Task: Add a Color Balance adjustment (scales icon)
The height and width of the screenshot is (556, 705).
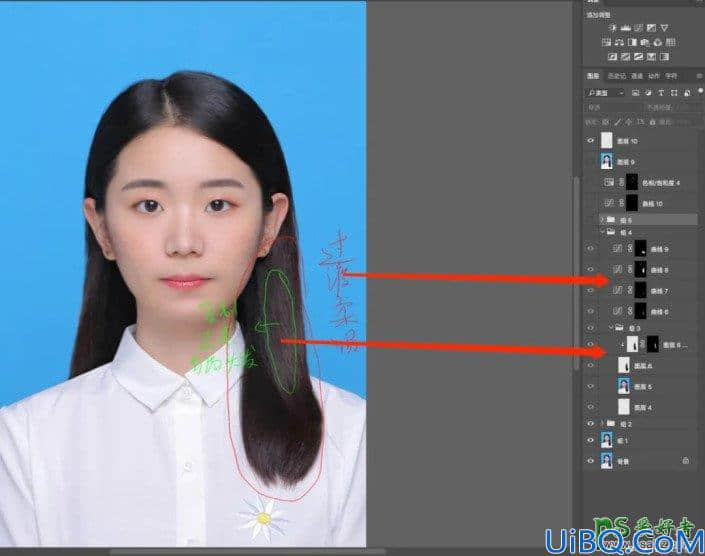Action: (619, 42)
